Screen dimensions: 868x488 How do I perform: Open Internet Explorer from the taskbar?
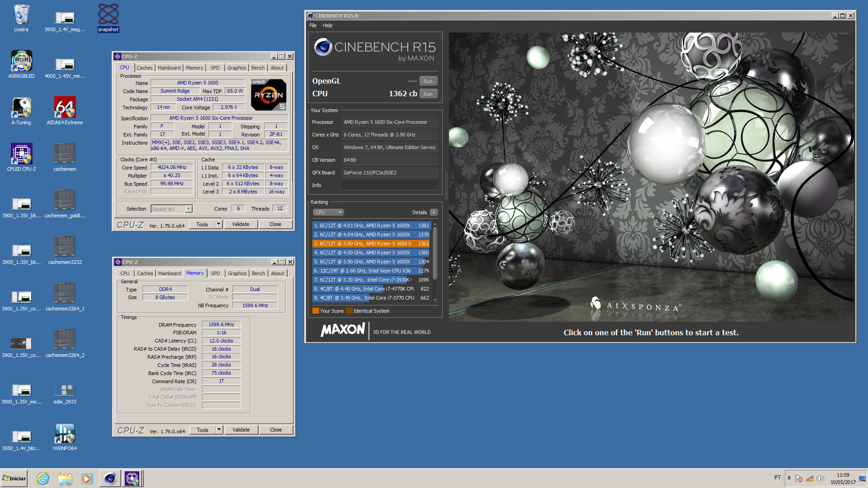point(43,479)
